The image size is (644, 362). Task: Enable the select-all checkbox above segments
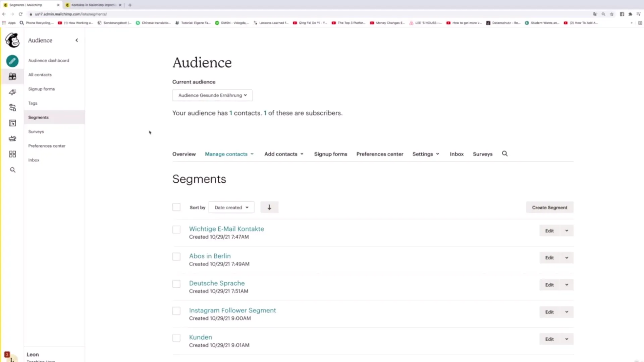click(x=176, y=207)
